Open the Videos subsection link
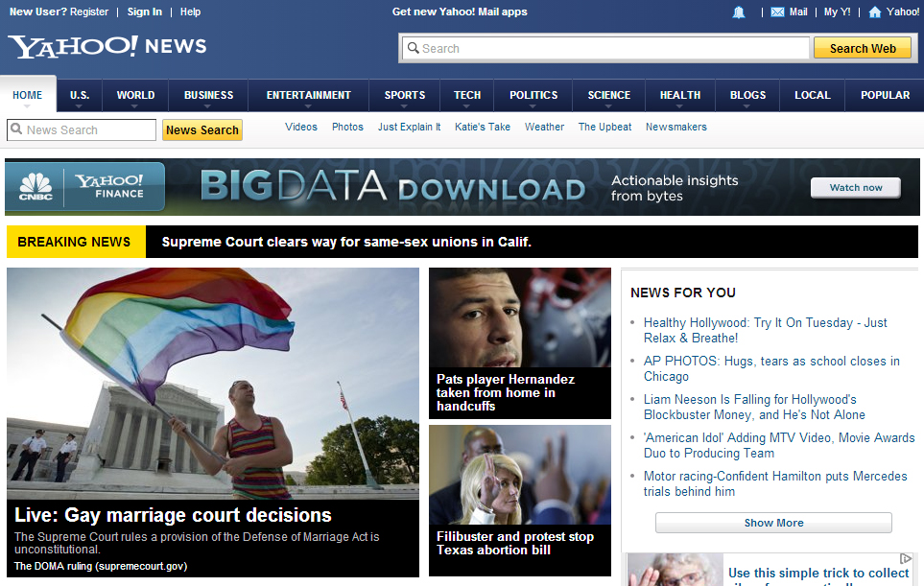The image size is (924, 586). (301, 127)
